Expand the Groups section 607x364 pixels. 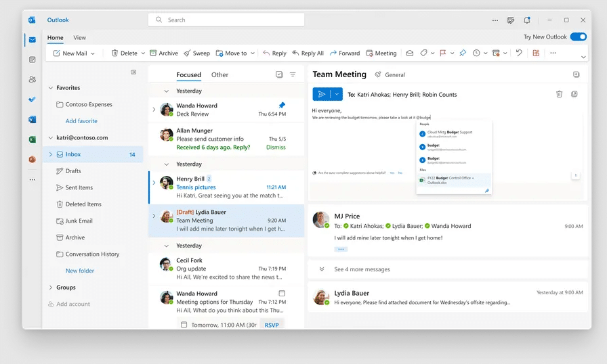(x=50, y=288)
